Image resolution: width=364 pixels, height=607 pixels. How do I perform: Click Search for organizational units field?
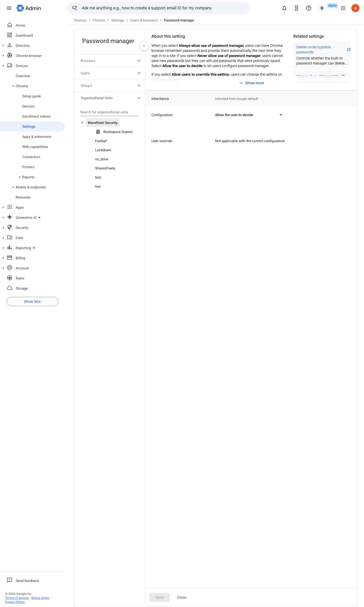click(x=109, y=112)
